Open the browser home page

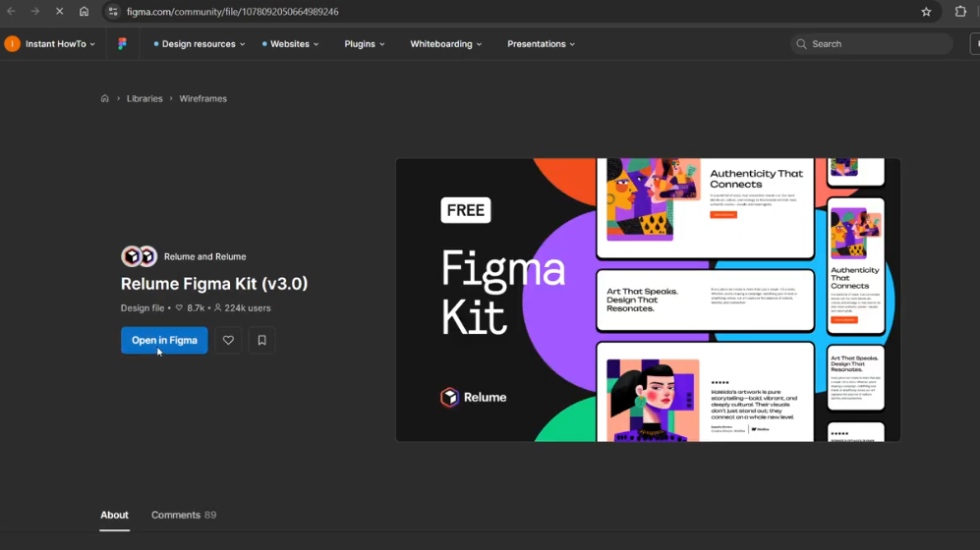[84, 12]
